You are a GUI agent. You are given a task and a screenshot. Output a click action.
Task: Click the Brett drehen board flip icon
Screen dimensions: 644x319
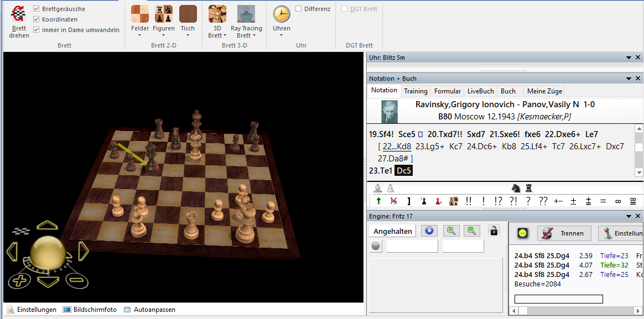[x=19, y=14]
